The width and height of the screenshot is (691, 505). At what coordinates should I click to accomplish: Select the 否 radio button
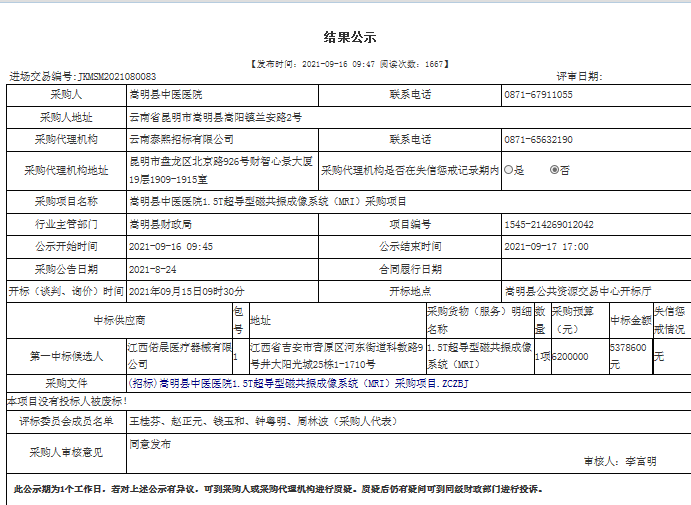point(555,170)
